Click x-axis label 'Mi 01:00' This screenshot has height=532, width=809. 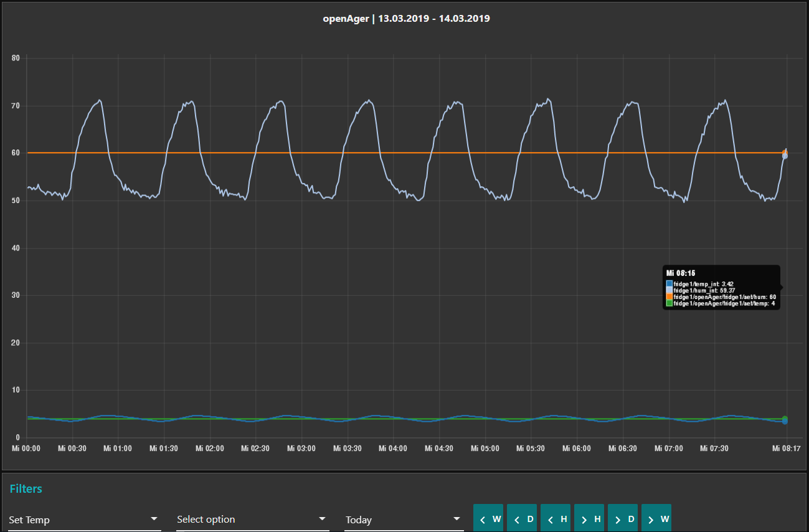point(118,448)
